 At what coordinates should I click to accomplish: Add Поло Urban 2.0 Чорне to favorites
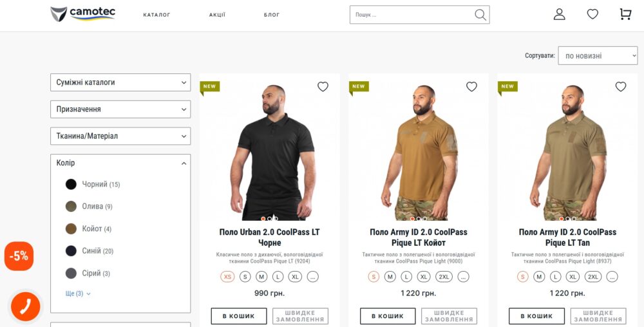pyautogui.click(x=323, y=87)
